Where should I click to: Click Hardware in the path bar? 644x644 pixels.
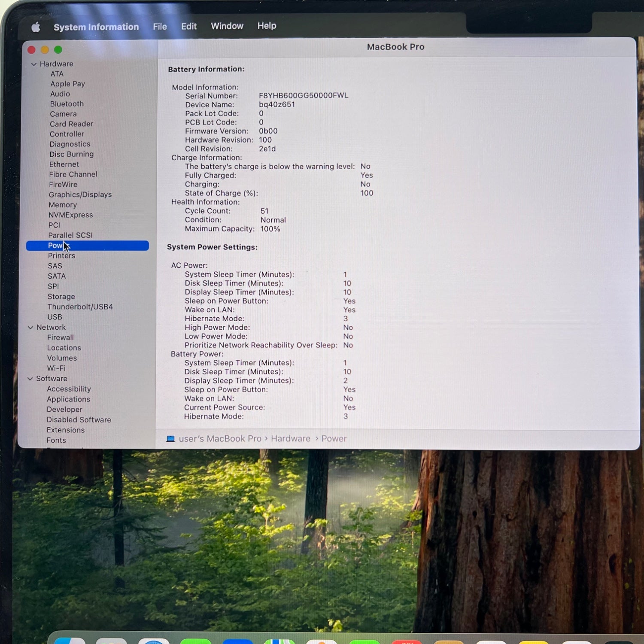pos(291,439)
